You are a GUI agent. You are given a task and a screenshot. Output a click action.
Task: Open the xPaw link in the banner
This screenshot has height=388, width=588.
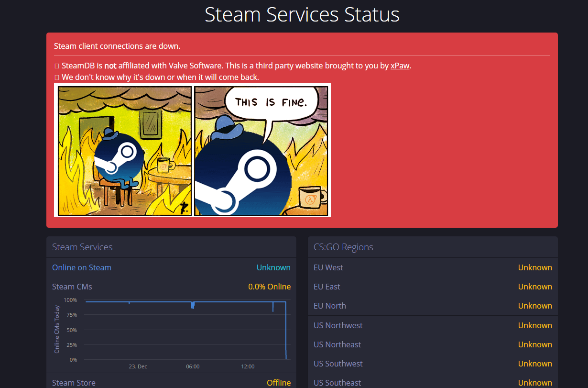400,66
